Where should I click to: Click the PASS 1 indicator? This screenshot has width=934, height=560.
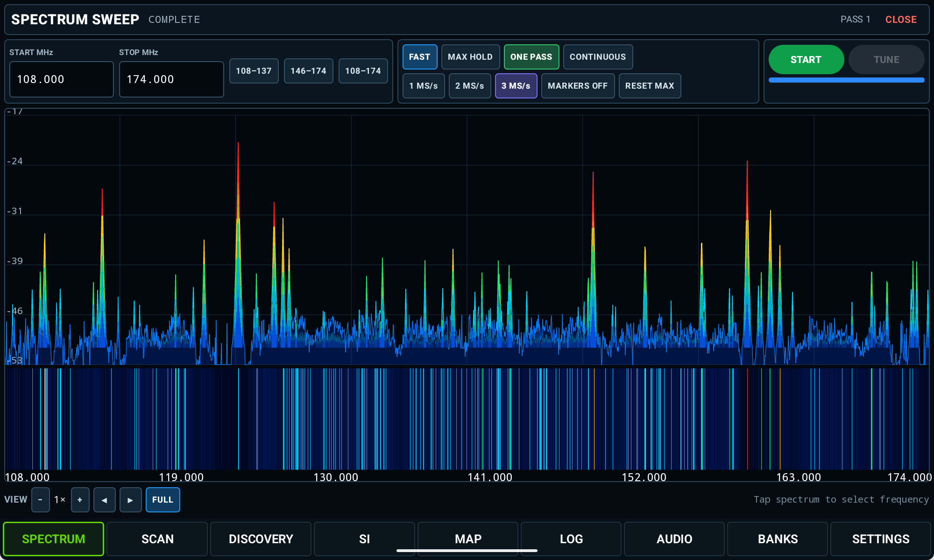(x=855, y=20)
